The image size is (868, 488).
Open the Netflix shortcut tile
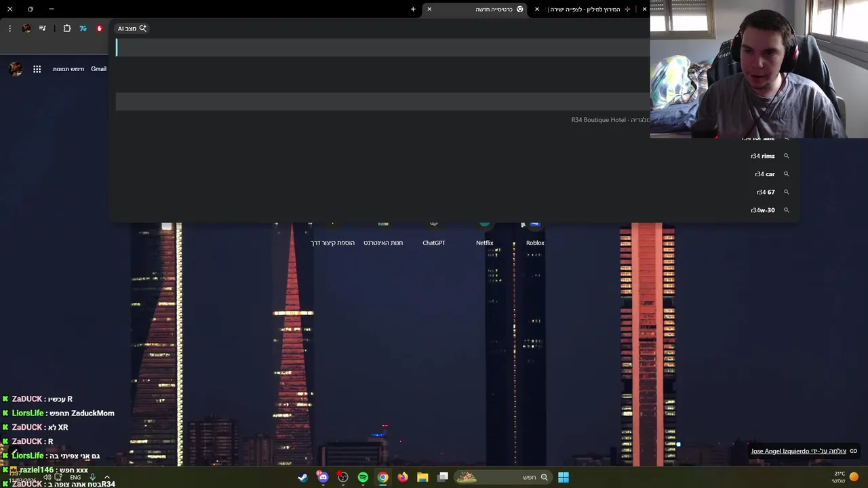coord(484,234)
